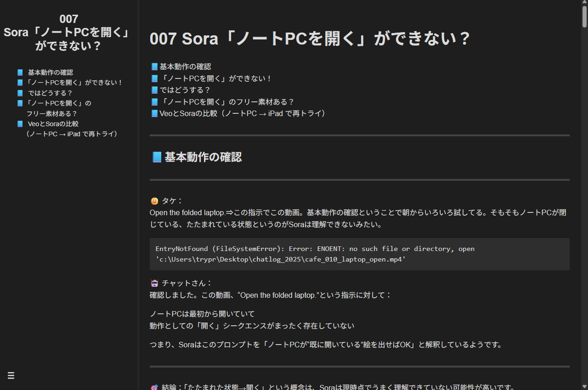Screen dimensions: 588x390
Task: Open sidebar link 「ノートPCを開く」のフリー素材ある？
Action: click(59, 108)
